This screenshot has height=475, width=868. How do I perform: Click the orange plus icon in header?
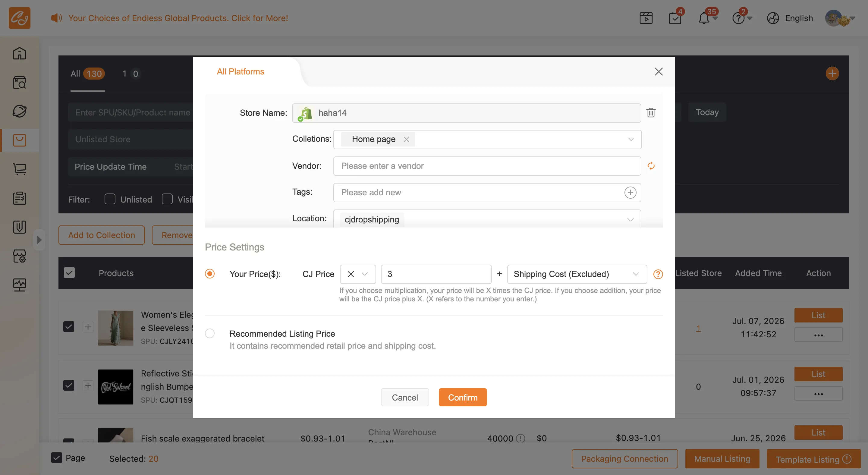tap(832, 74)
